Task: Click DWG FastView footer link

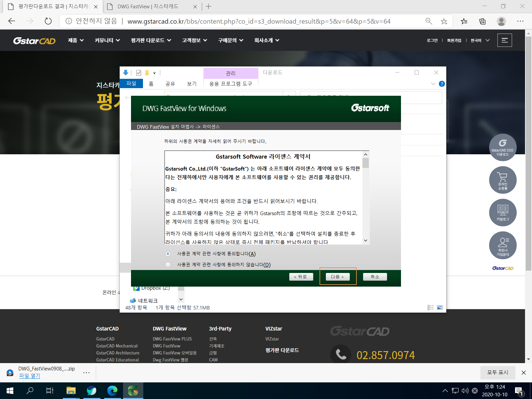Action: click(166, 346)
